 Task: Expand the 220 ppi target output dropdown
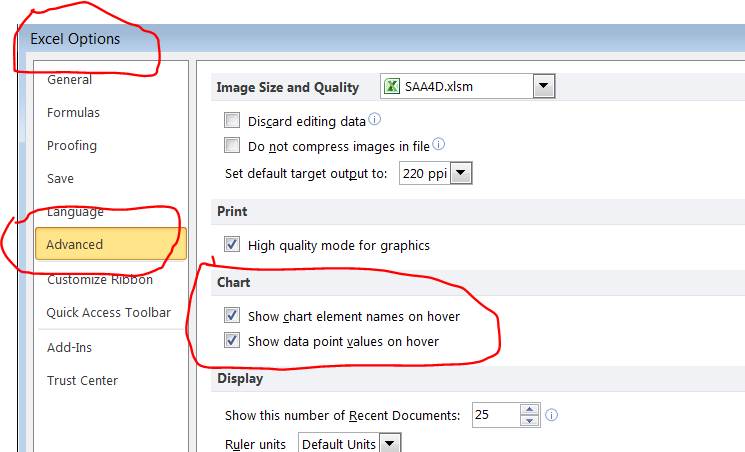(x=460, y=174)
